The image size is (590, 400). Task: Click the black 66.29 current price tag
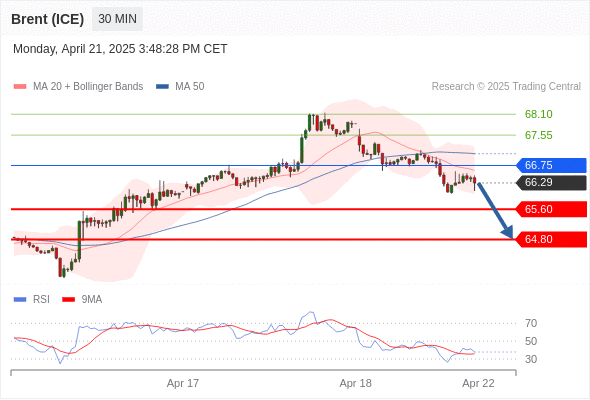551,183
